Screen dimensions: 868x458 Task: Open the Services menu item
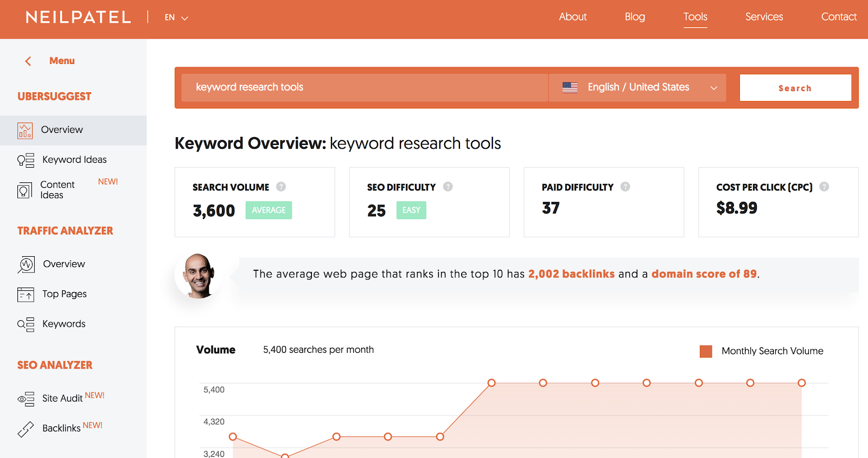click(764, 17)
